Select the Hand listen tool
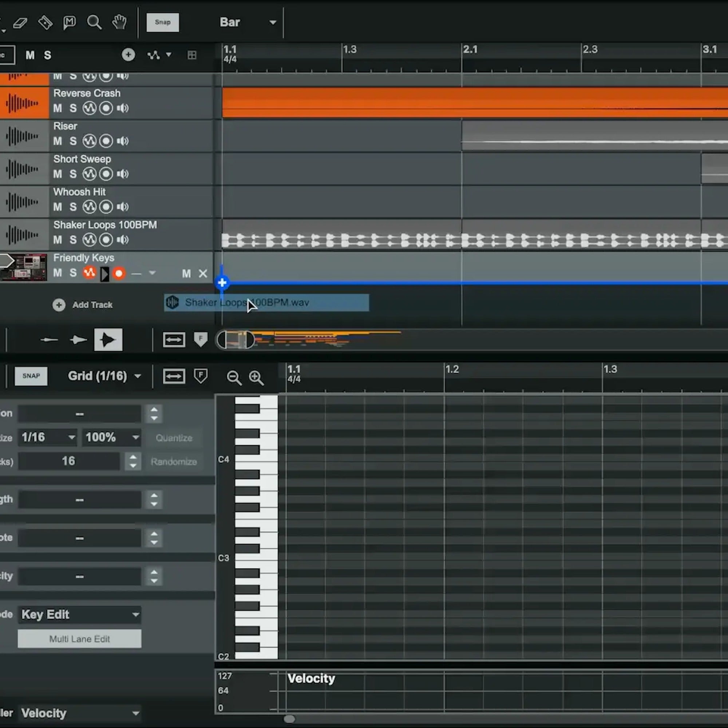This screenshot has height=728, width=728. click(x=119, y=22)
